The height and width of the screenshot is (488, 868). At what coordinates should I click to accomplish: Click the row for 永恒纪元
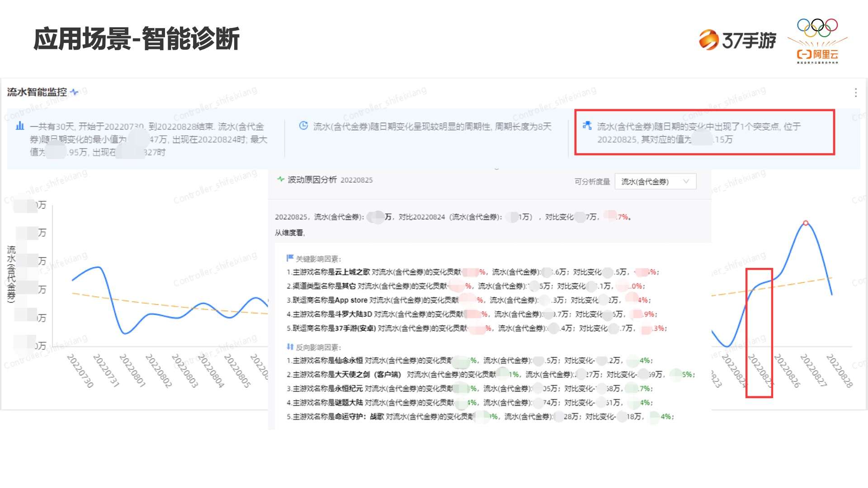click(470, 389)
